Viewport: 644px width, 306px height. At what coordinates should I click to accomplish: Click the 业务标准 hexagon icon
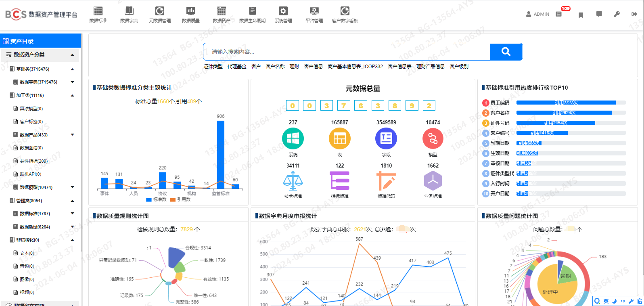click(433, 181)
